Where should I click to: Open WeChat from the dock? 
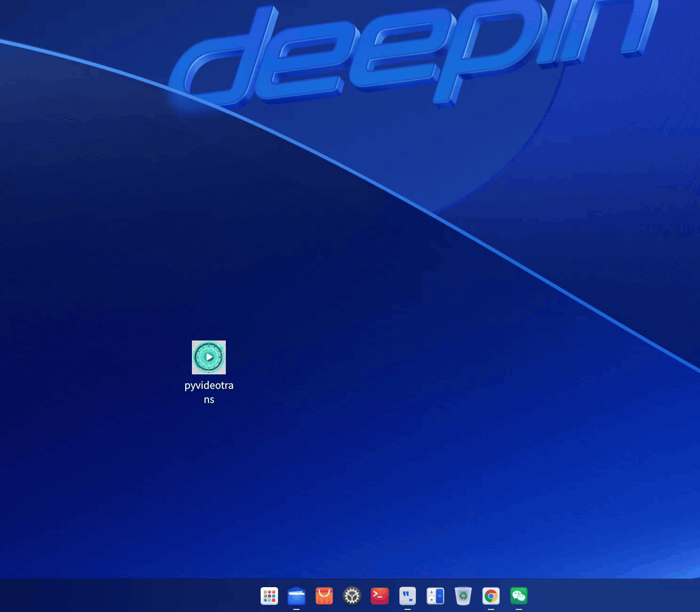519,596
